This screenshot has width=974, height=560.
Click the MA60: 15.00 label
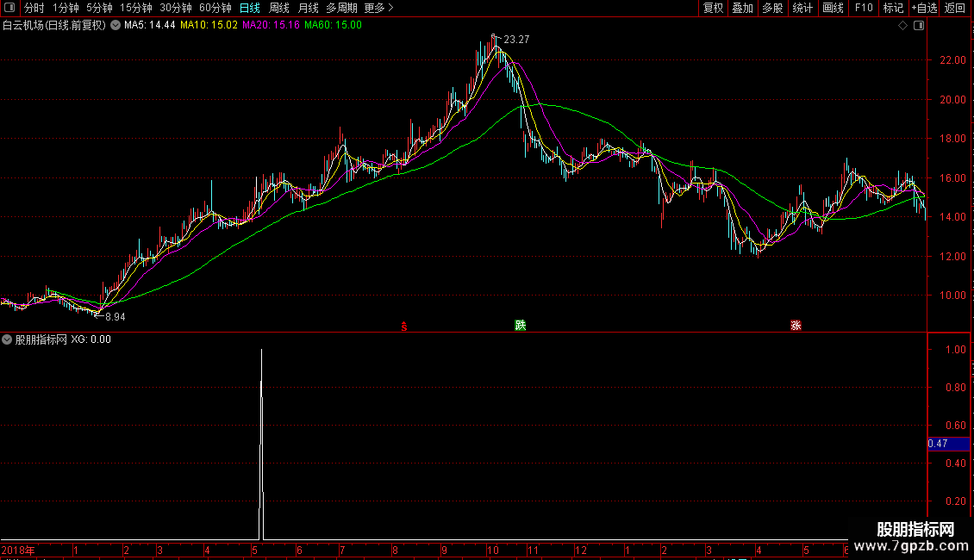333,25
